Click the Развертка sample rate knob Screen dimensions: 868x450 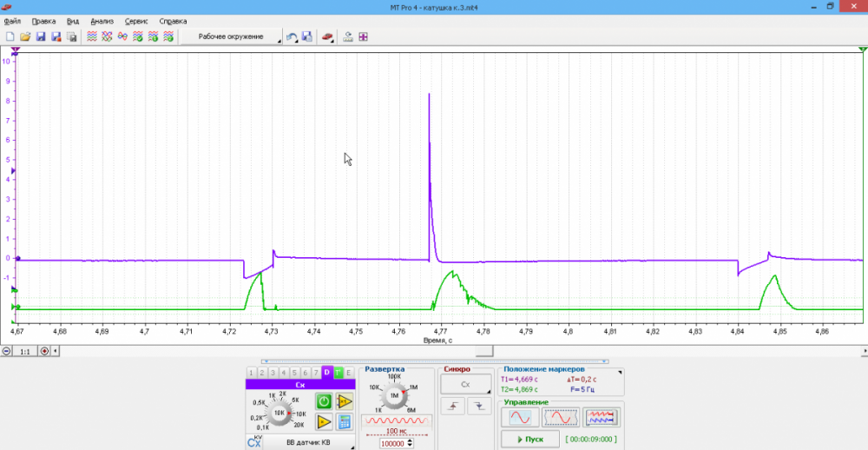point(393,395)
